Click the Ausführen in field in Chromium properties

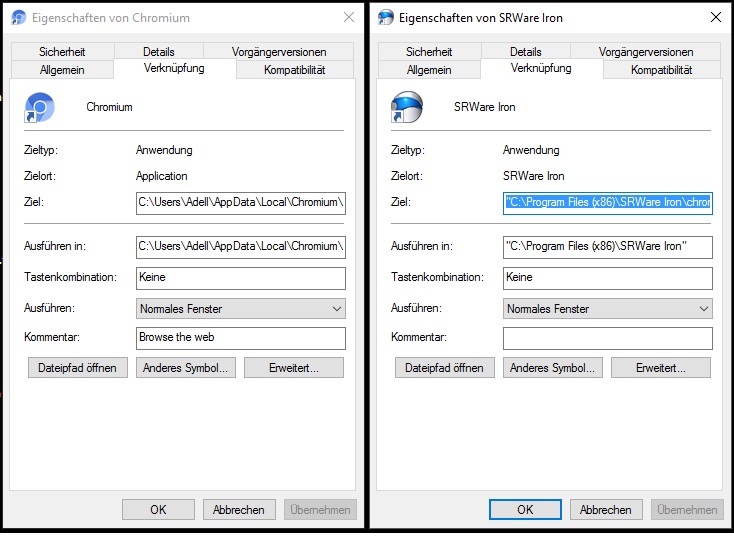click(241, 247)
